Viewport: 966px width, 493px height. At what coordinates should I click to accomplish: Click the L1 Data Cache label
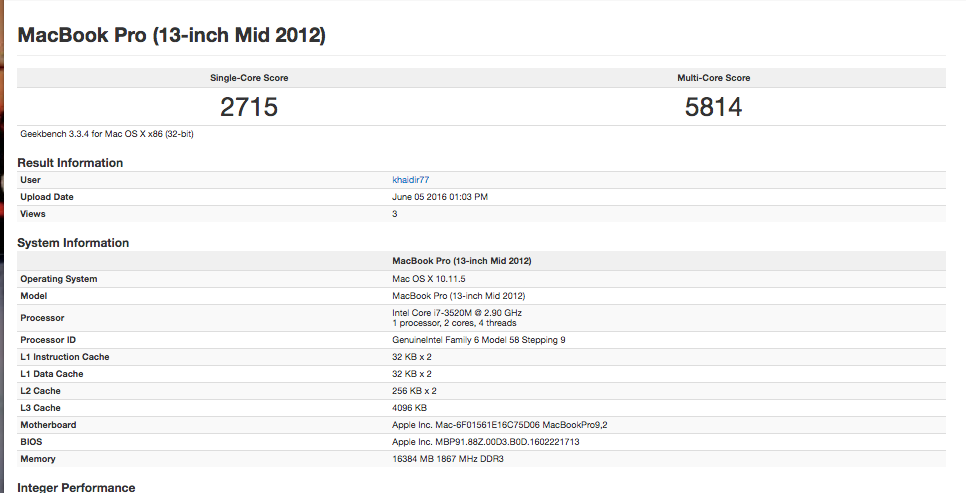pos(52,374)
